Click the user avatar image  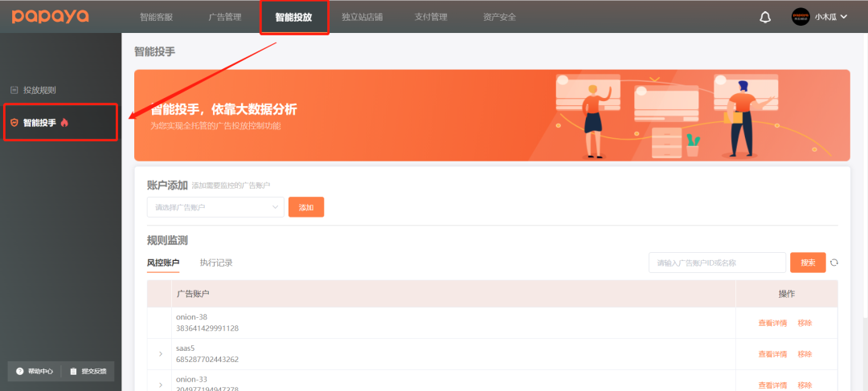tap(800, 17)
